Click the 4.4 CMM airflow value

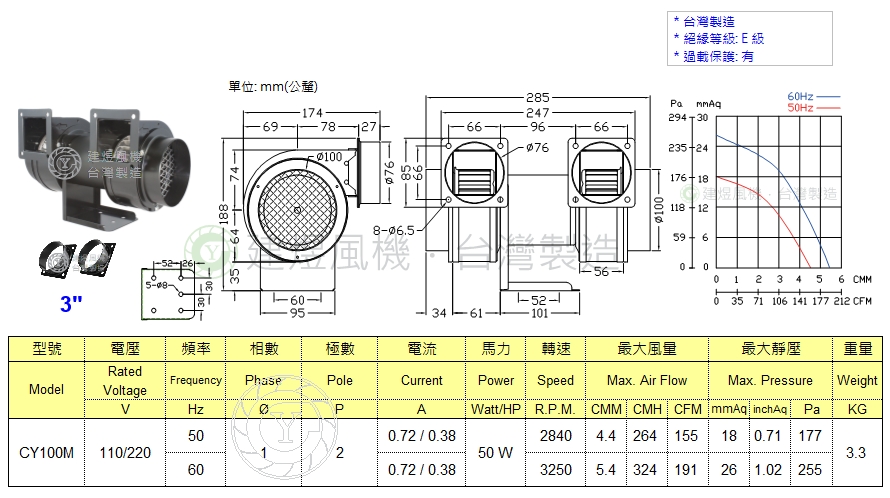(x=606, y=436)
